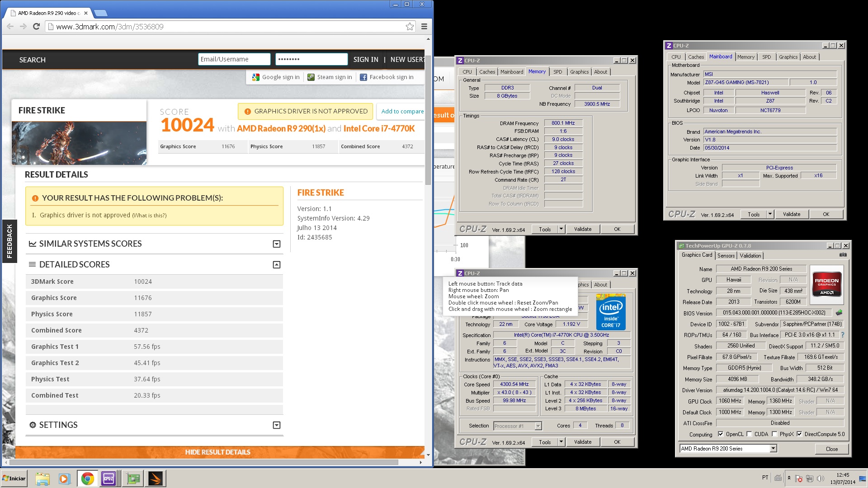
Task: Click Validate in CPU-Z Mainboard window
Action: tap(791, 214)
